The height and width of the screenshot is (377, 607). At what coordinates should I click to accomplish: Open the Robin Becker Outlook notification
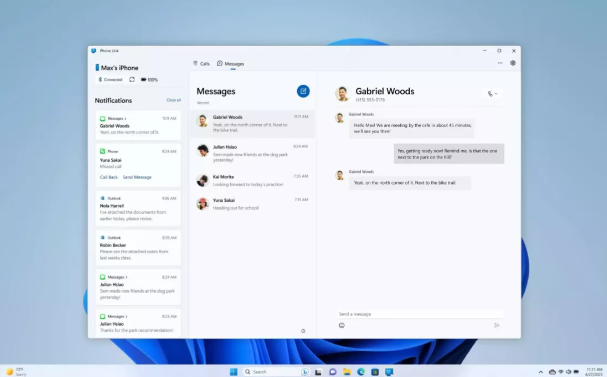pos(138,248)
